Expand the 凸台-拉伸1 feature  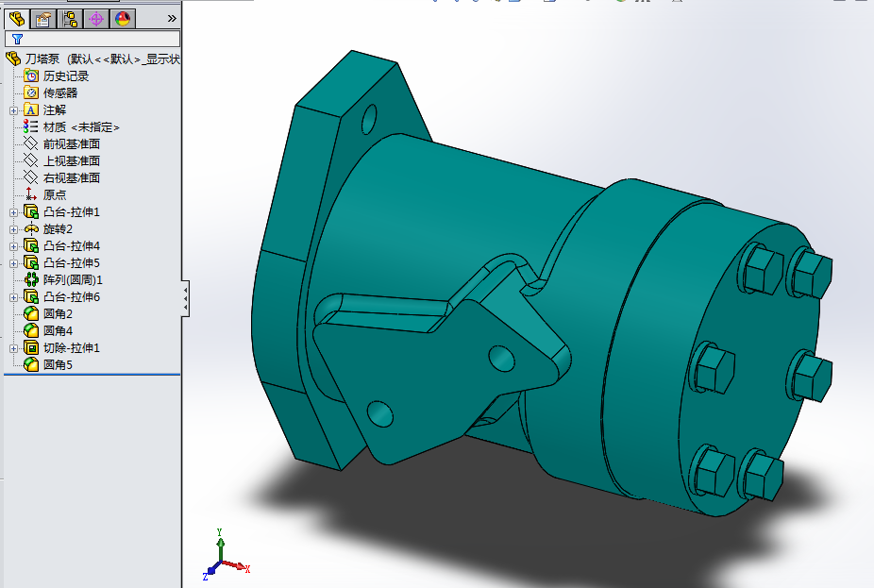(x=13, y=212)
